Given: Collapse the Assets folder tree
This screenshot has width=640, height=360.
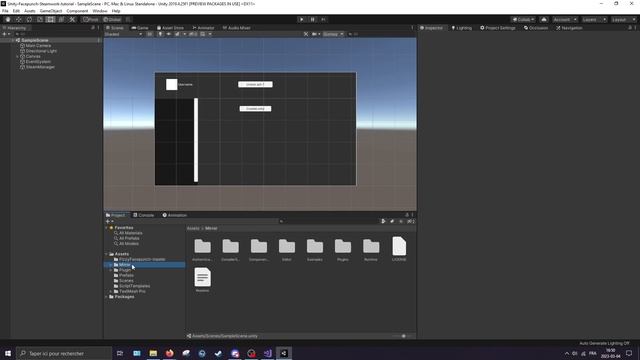Looking at the screenshot, I should [107, 254].
